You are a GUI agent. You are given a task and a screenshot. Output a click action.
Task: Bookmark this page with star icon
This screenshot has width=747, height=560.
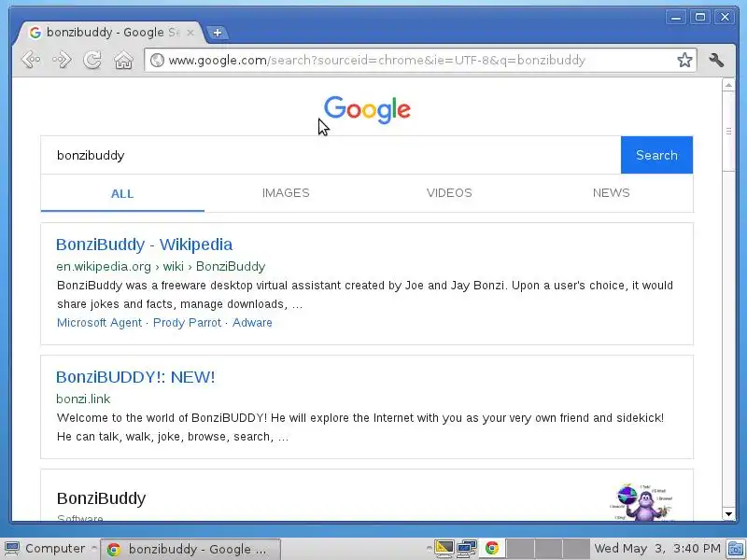684,60
